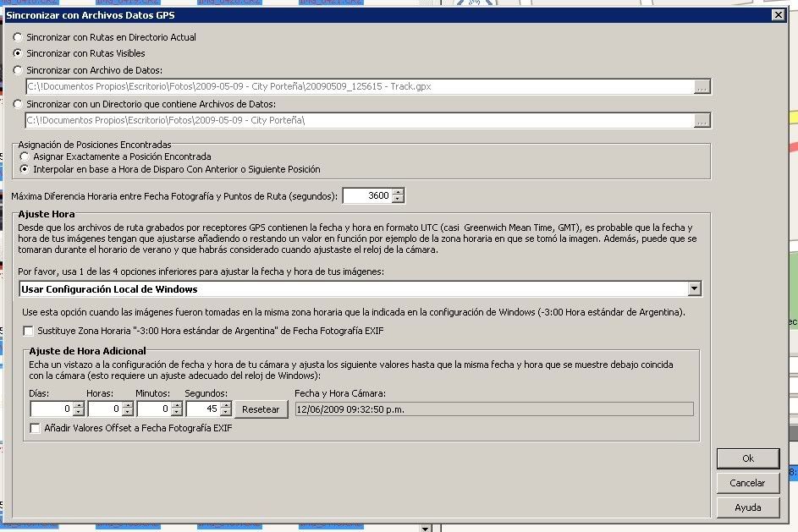This screenshot has width=798, height=532.
Task: Close the Sincronizar con Archivos Datos GPS dialog
Action: [779, 14]
